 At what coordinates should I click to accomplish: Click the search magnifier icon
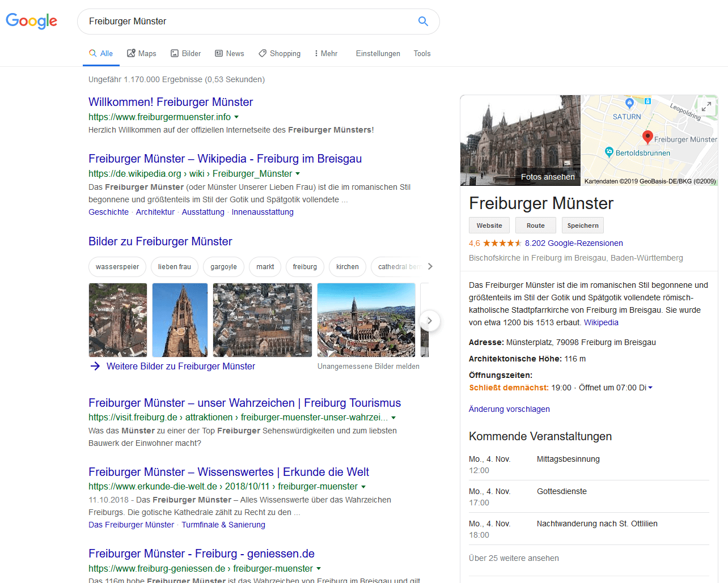tap(423, 21)
